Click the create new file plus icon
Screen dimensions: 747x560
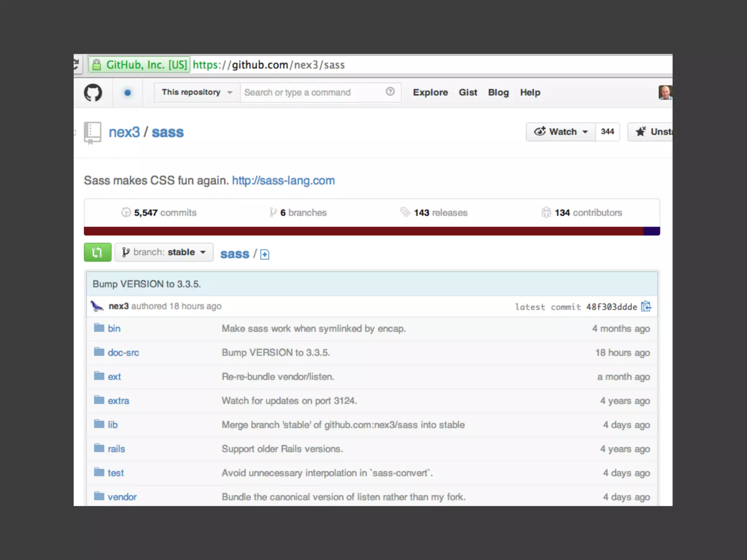coord(265,254)
